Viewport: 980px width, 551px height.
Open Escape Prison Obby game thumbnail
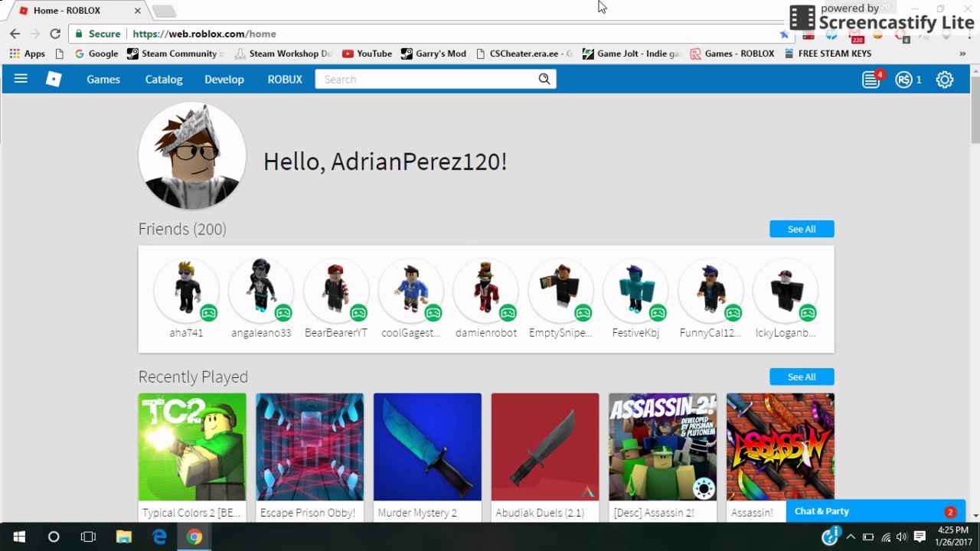point(310,447)
